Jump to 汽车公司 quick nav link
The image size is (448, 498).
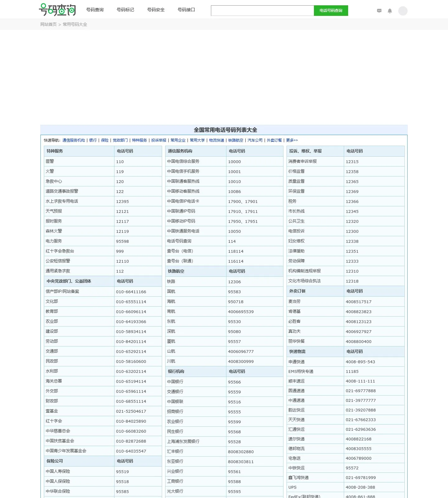[x=255, y=140]
